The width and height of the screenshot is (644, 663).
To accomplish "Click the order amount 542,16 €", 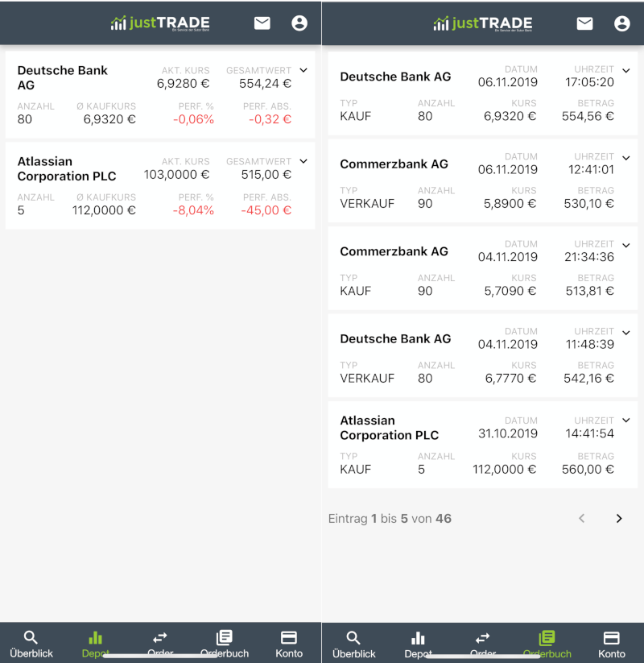I will point(588,378).
